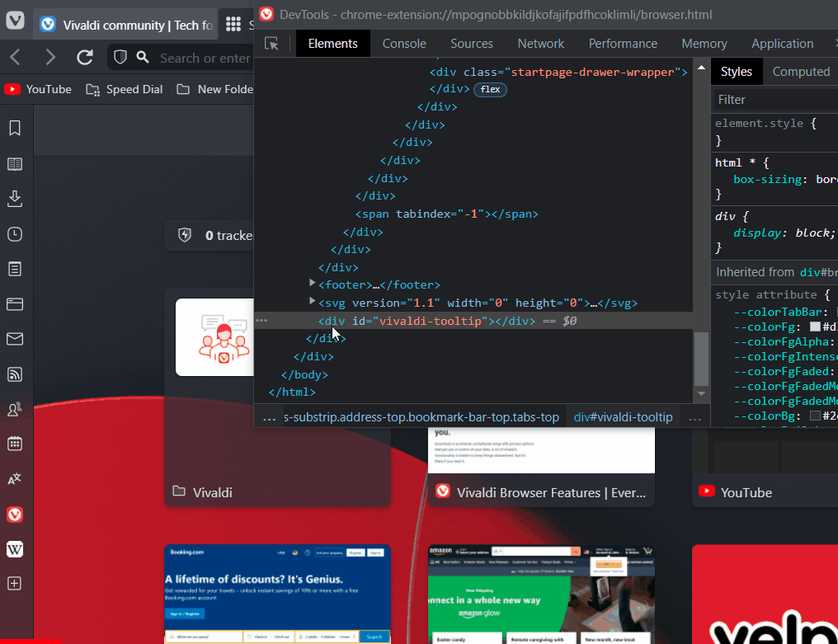Click the YouTube bookmark in the bookmarks bar
This screenshot has width=838, height=644.
[x=38, y=89]
